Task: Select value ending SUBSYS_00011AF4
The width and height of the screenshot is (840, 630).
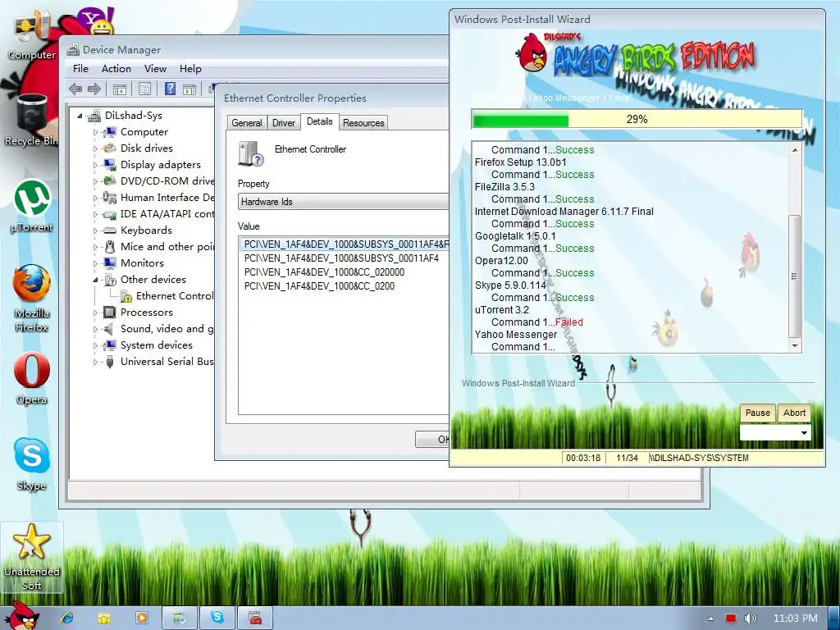Action: pyautogui.click(x=341, y=258)
